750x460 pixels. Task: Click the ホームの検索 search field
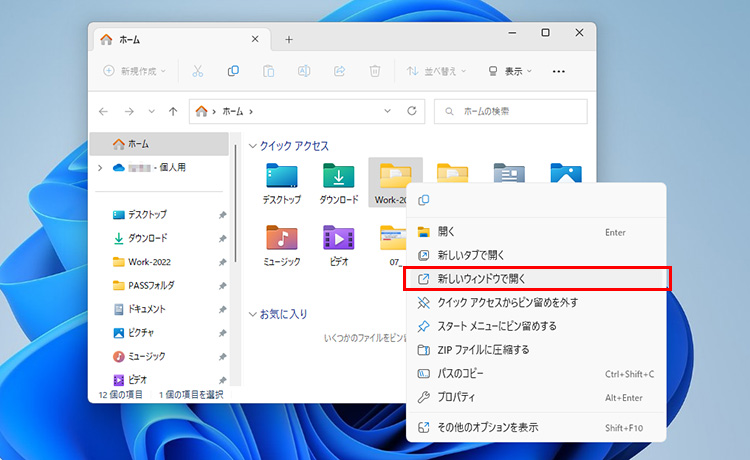(510, 111)
